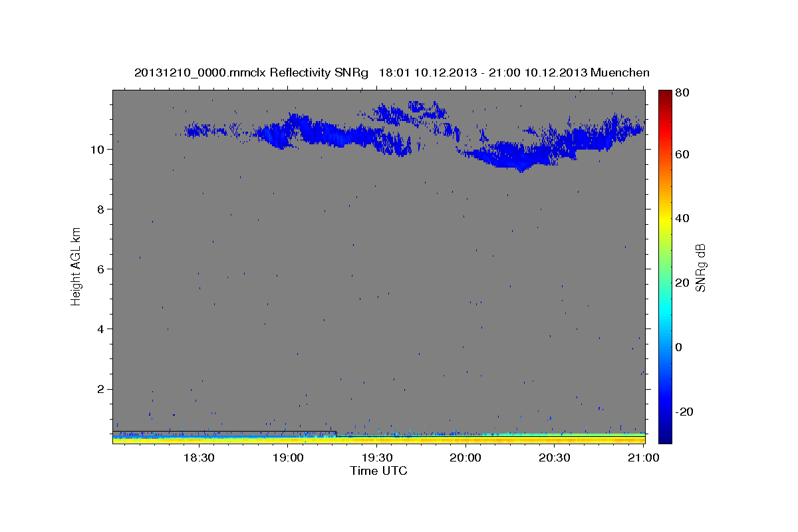
Task: Click the colorbar value 40
Action: pyautogui.click(x=684, y=218)
